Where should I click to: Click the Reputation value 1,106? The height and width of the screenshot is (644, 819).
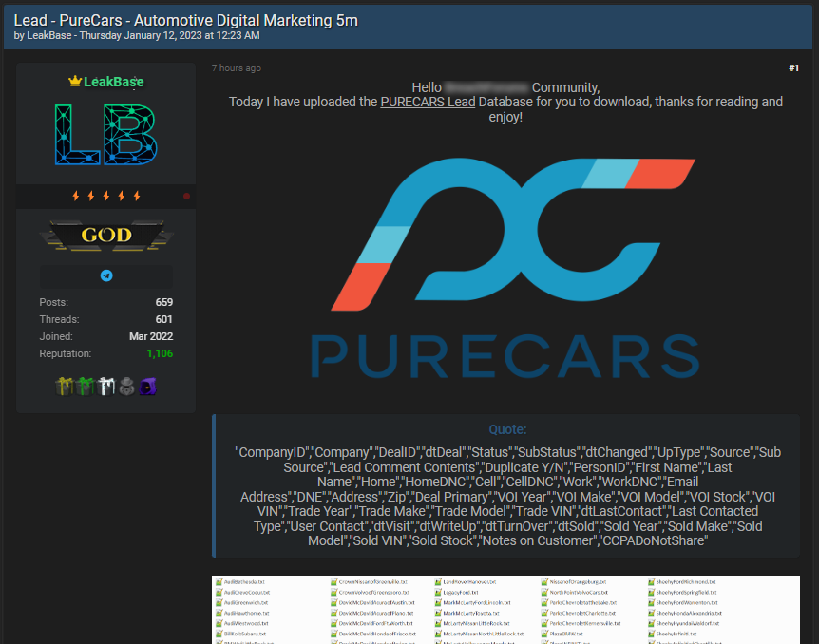[160, 353]
